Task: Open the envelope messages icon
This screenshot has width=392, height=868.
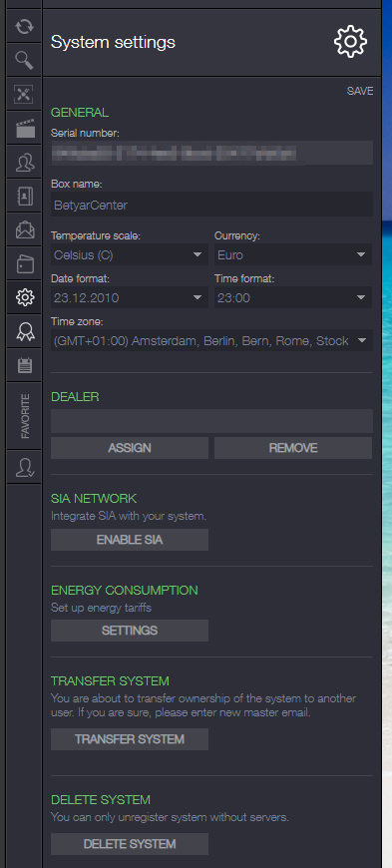Action: (24, 229)
